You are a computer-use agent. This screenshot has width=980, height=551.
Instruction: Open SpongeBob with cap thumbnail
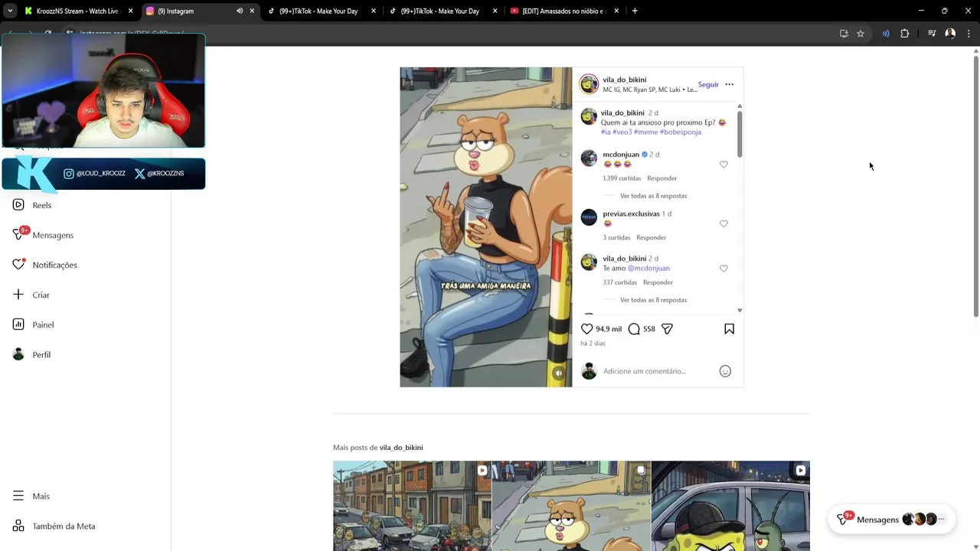[730, 506]
